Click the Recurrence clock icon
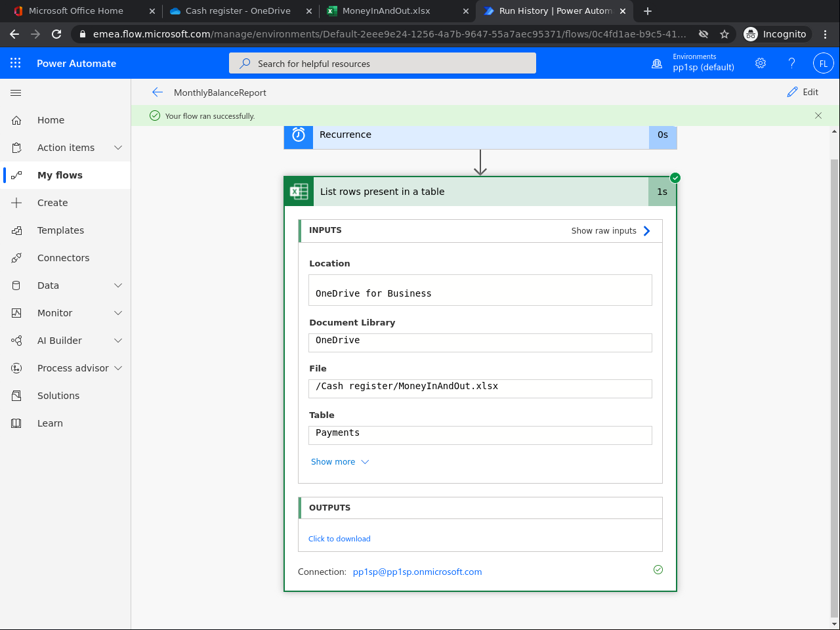 coord(299,135)
